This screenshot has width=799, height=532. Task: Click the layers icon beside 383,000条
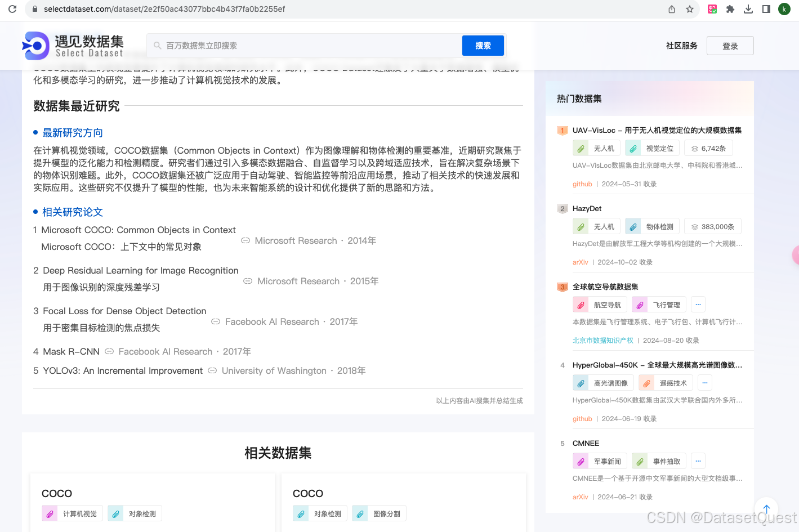click(695, 227)
